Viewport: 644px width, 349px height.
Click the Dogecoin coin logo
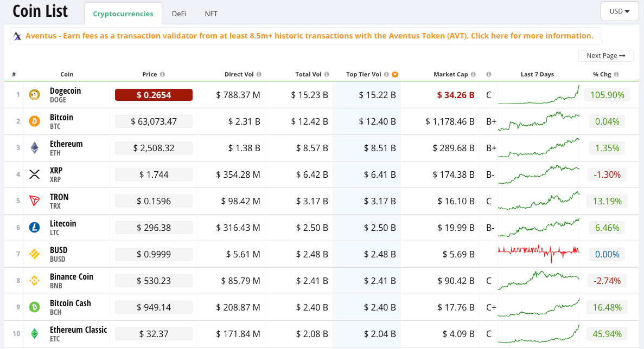[35, 95]
